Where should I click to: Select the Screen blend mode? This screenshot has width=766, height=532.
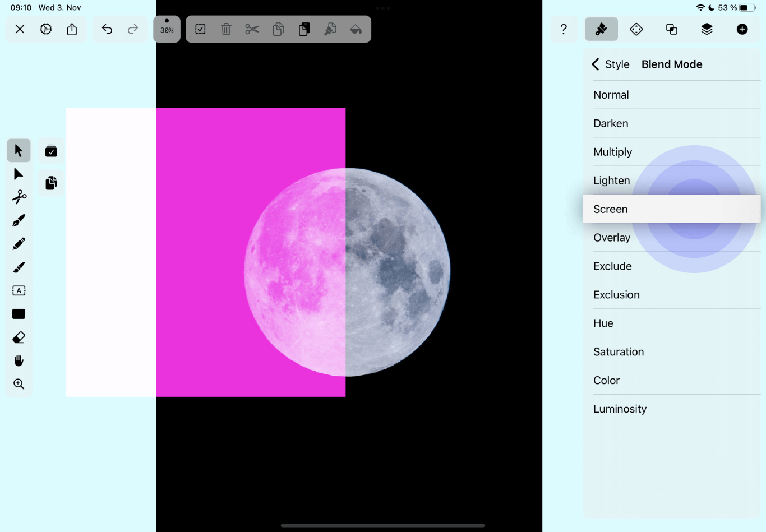672,209
